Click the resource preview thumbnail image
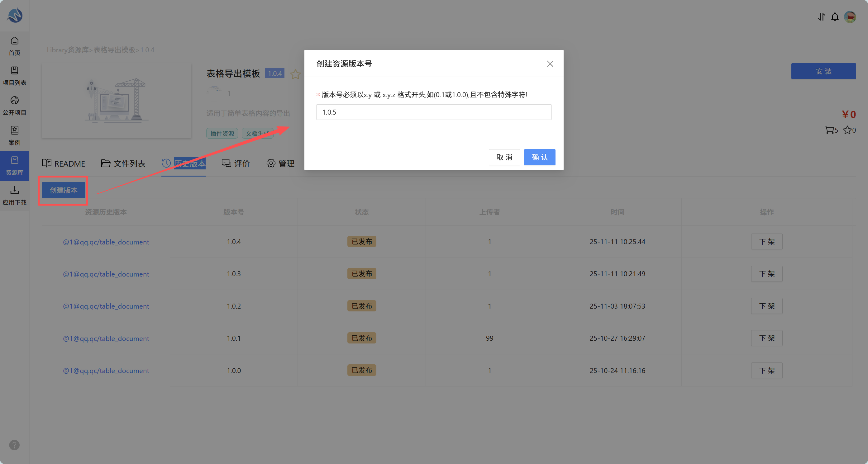Viewport: 868px width, 464px height. point(116,100)
